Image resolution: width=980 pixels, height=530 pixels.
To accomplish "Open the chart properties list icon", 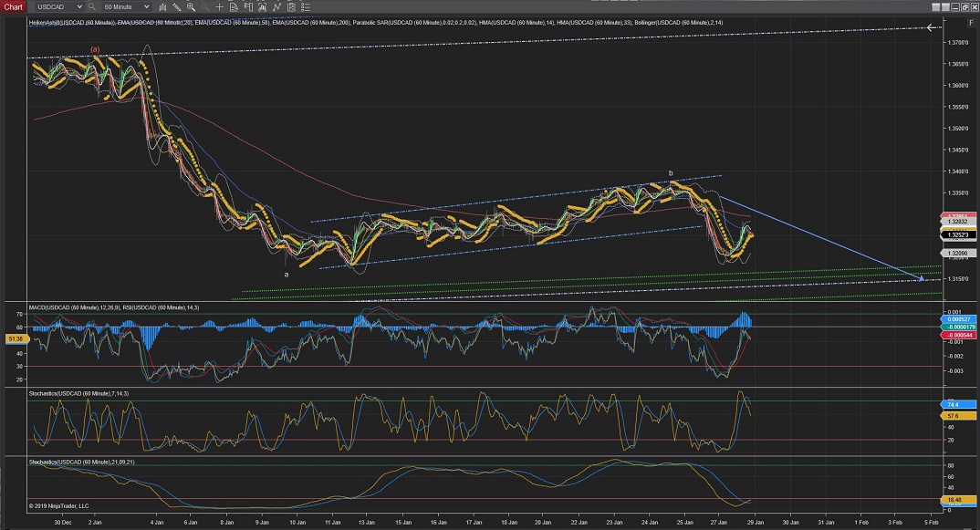I will pyautogui.click(x=306, y=7).
